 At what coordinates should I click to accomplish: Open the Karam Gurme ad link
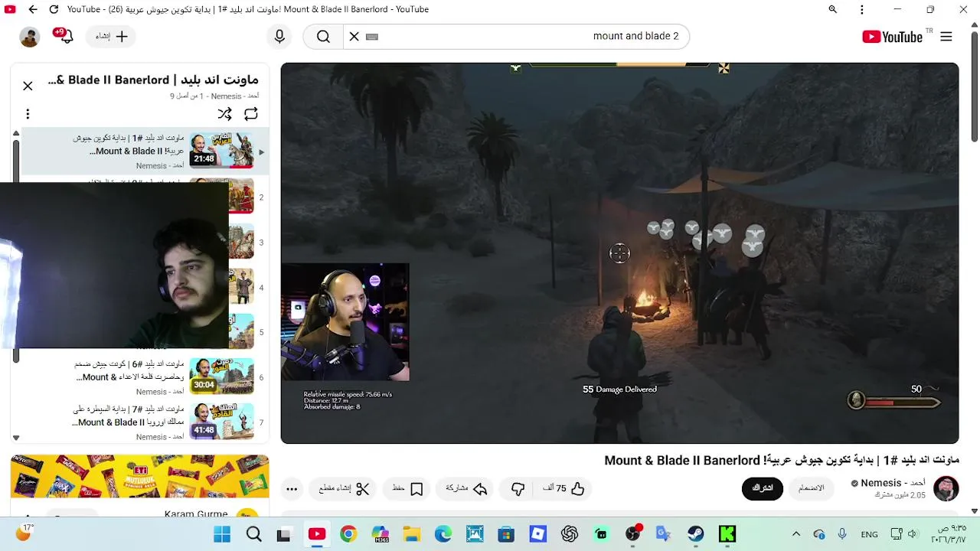click(x=196, y=514)
